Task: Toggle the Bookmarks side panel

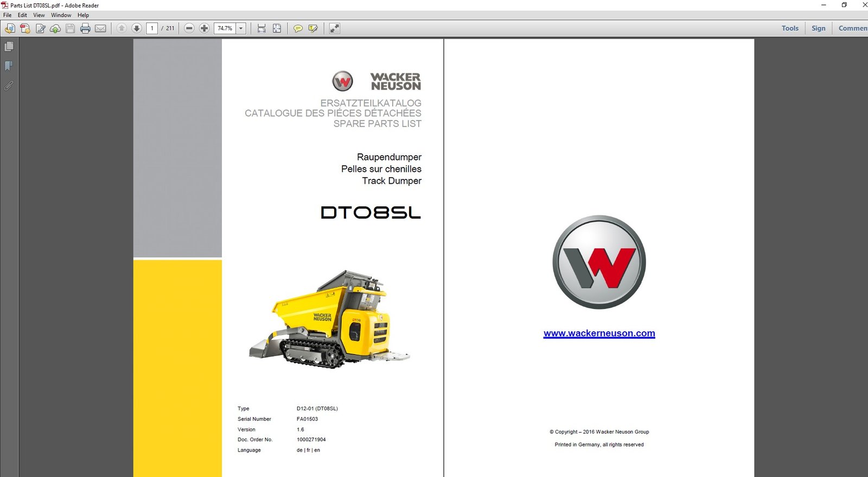Action: tap(9, 66)
